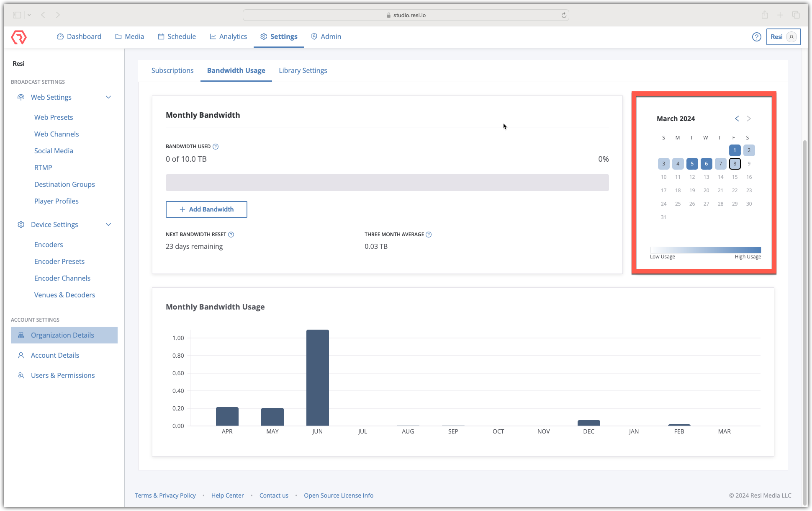Click the monthly bandwidth usage progress bar
The width and height of the screenshot is (812, 511).
click(x=387, y=183)
